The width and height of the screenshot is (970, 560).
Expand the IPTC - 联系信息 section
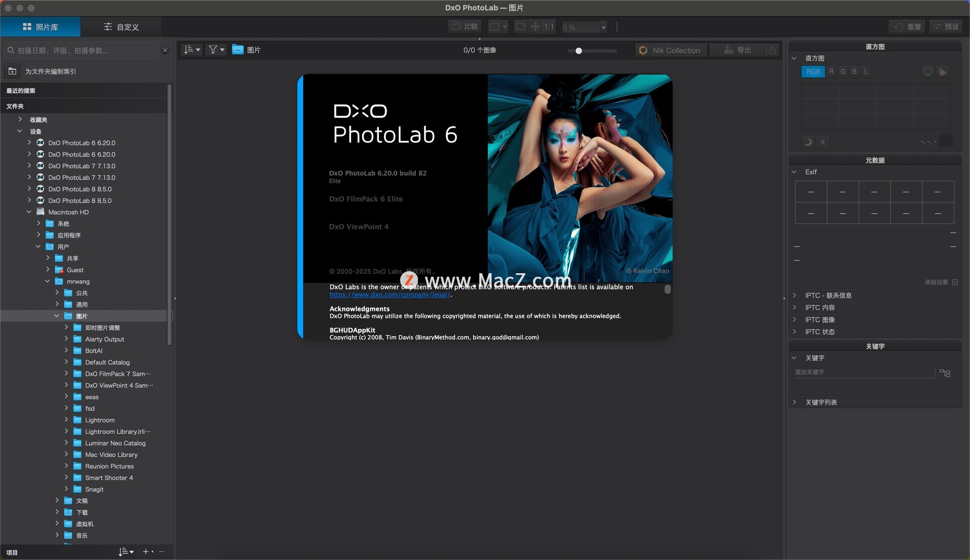point(794,295)
